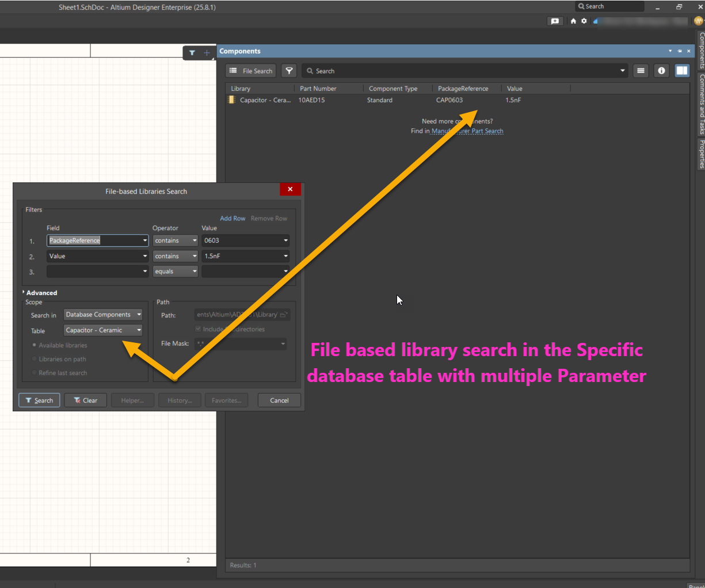Open the PackageReference field dropdown in row 1
The height and width of the screenshot is (588, 705).
coord(145,240)
